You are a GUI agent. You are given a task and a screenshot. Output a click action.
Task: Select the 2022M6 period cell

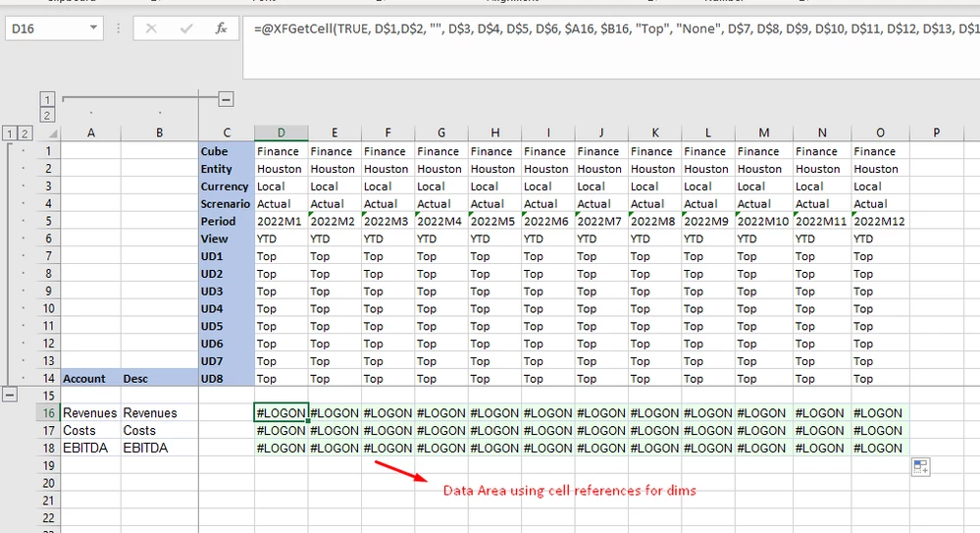coord(548,222)
